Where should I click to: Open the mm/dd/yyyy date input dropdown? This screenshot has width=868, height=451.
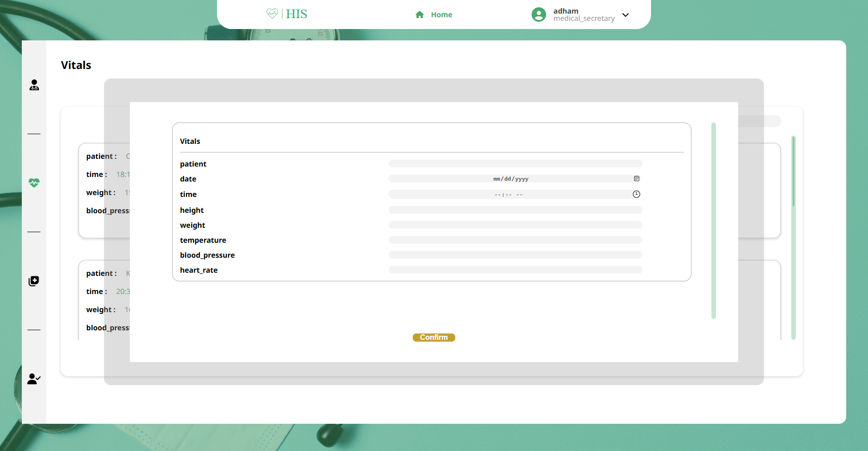point(511,178)
